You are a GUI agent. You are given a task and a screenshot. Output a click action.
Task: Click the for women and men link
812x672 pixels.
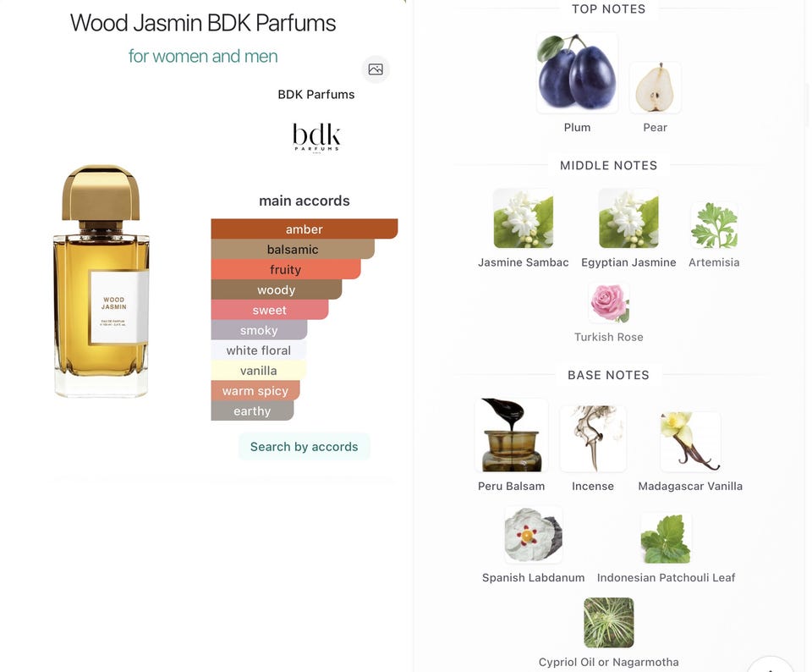(x=203, y=56)
